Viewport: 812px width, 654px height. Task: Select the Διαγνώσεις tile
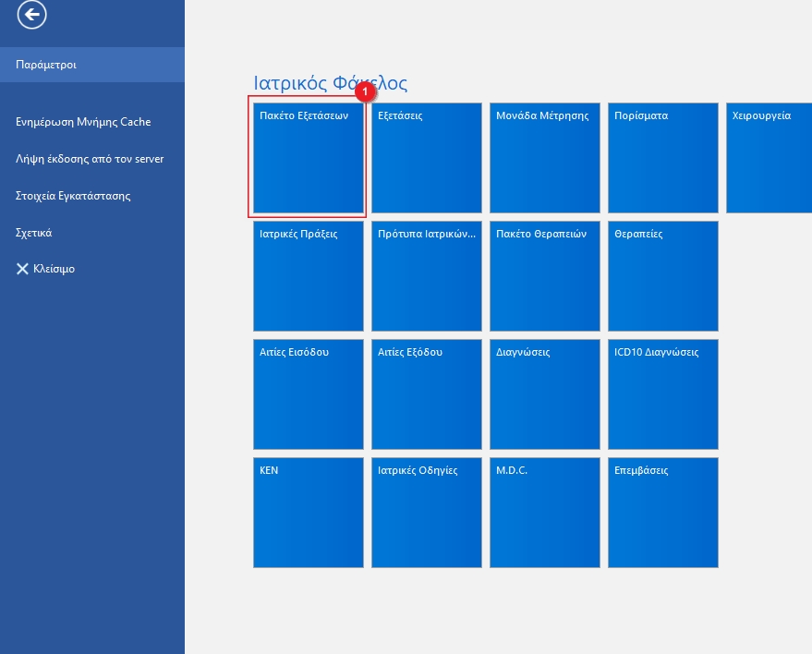point(545,394)
